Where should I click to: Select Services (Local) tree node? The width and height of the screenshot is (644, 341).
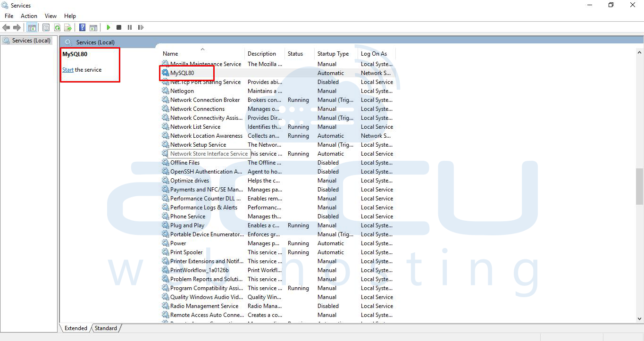click(27, 41)
